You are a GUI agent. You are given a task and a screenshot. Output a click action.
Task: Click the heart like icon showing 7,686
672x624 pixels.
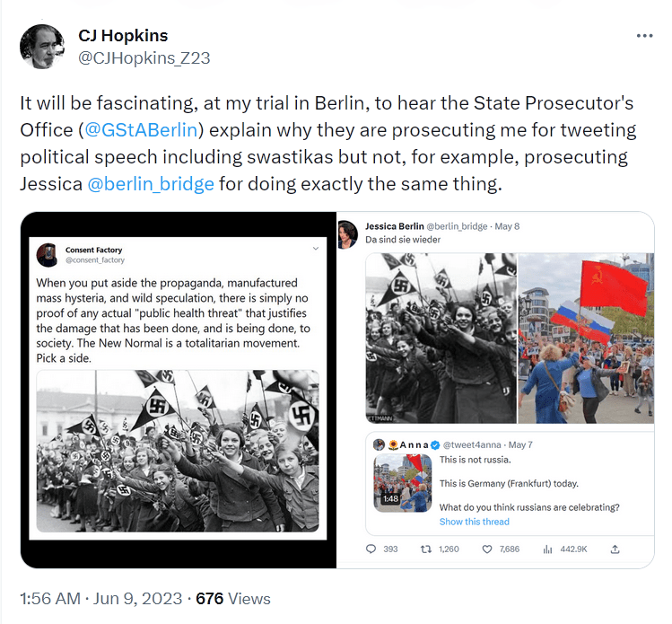[488, 549]
